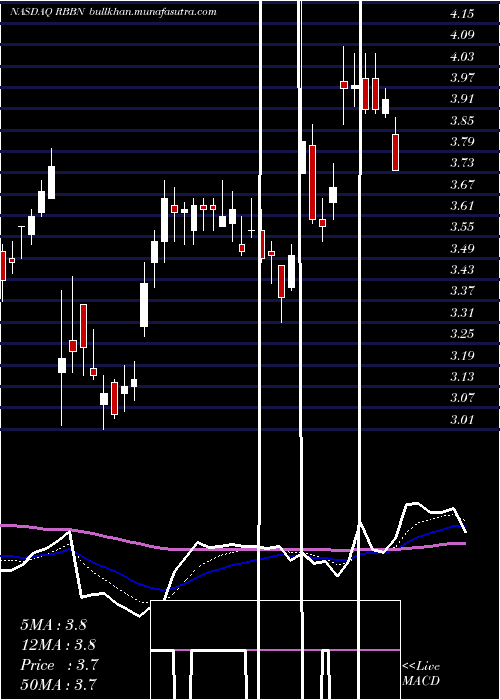Click the 3.61 price axis label
This screenshot has height=700, width=500.
[x=462, y=206]
